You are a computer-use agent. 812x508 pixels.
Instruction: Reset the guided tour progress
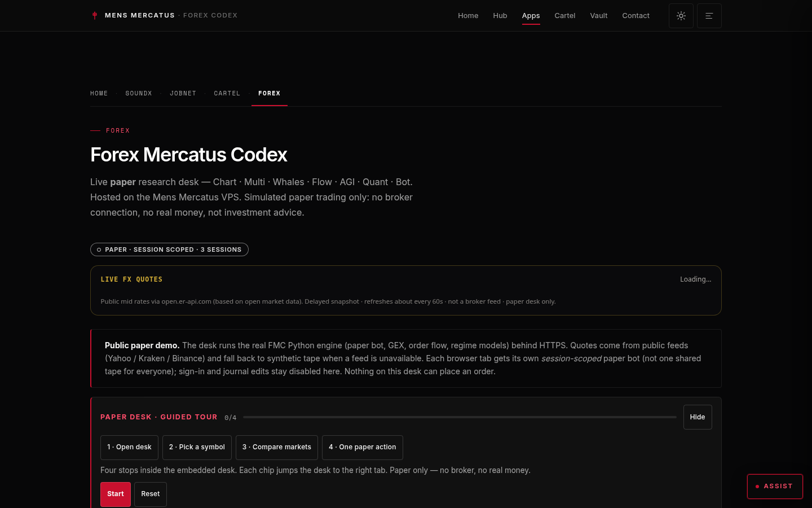pos(151,494)
